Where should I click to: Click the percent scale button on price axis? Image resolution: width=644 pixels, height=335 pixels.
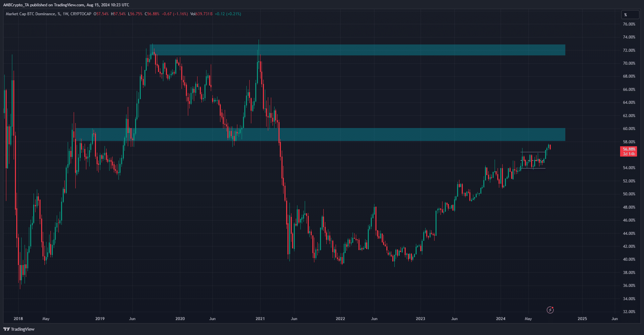[630, 15]
